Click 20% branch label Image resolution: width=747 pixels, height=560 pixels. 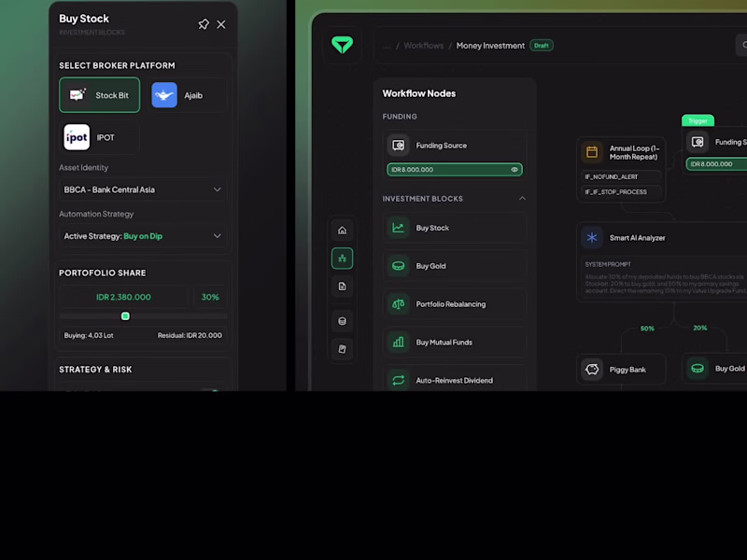pos(699,328)
